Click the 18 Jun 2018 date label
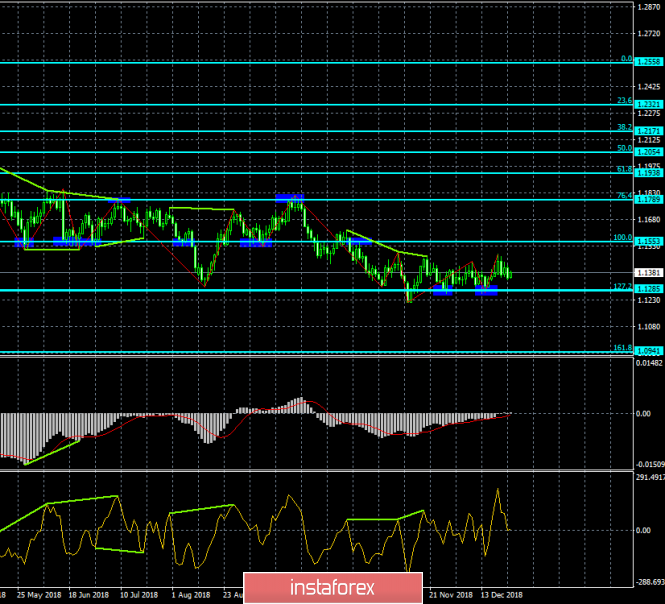 89,595
